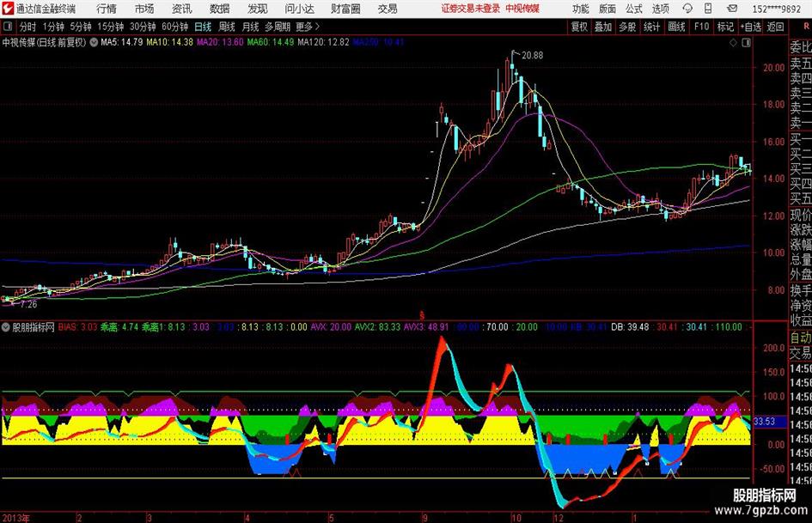Screen dimensions: 812x523
Task: Open the 市场 menu
Action: (144, 9)
